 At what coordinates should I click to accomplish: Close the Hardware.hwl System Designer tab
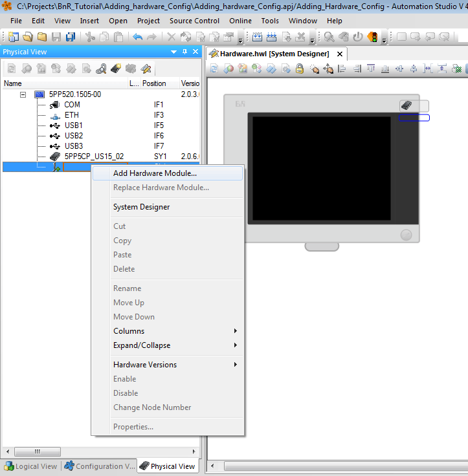pos(340,54)
